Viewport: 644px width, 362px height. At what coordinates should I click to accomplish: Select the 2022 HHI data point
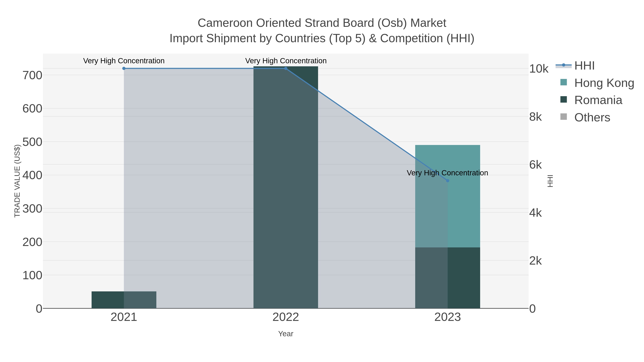286,68
